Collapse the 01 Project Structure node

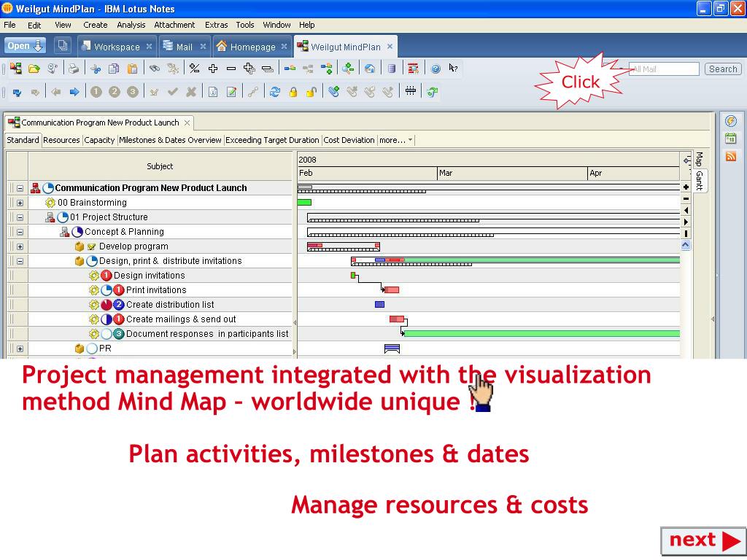click(x=20, y=217)
